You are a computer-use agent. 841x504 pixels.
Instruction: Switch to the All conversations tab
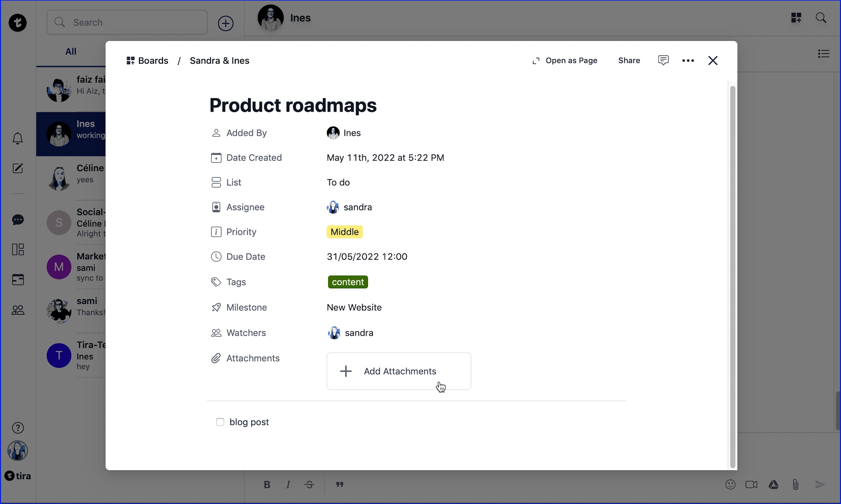pos(71,51)
